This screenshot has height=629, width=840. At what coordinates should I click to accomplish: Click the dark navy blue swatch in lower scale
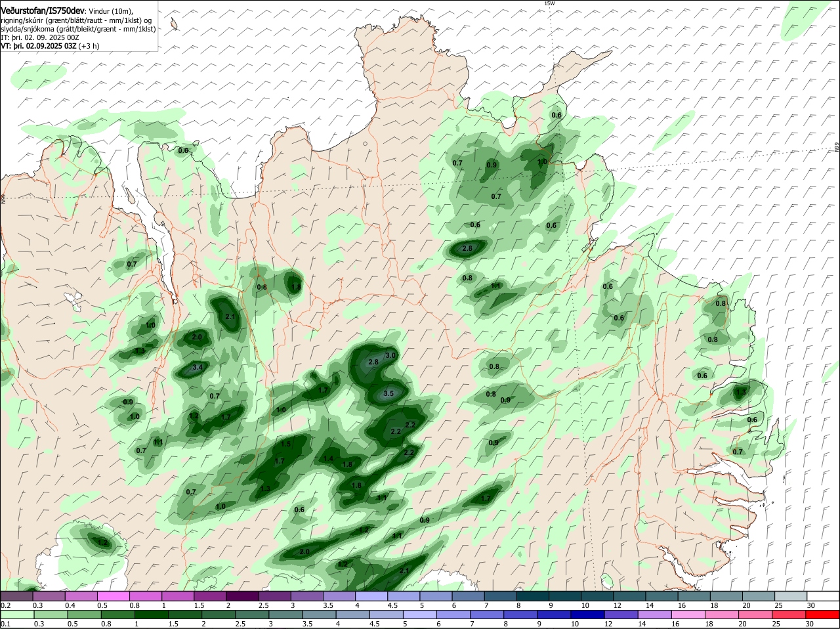point(587,614)
